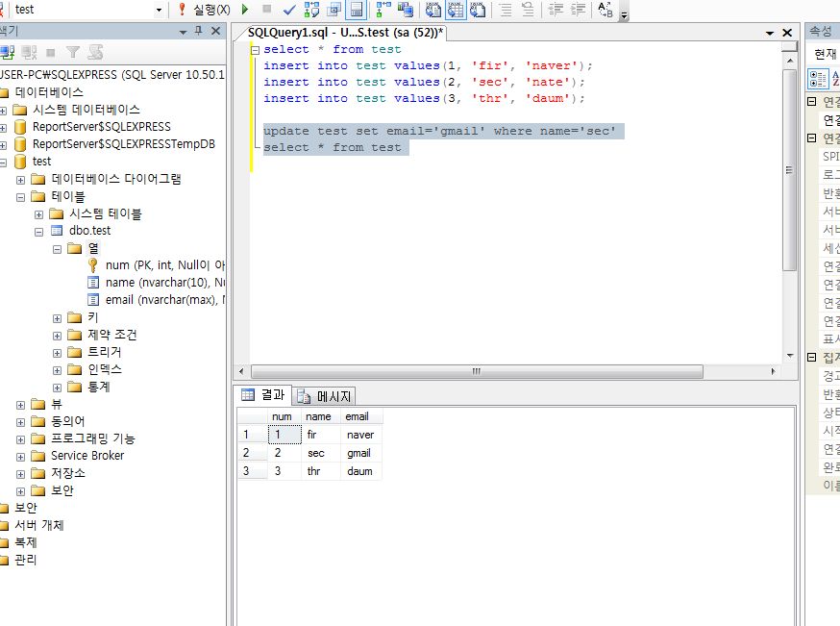The width and height of the screenshot is (840, 626).
Task: Select the 데이터베이스 folder node
Action: click(49, 92)
